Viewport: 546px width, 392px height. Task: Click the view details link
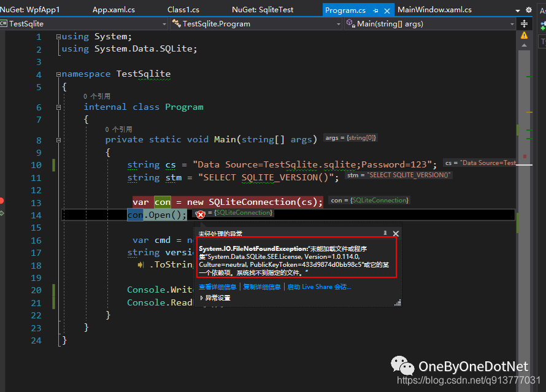point(217,286)
